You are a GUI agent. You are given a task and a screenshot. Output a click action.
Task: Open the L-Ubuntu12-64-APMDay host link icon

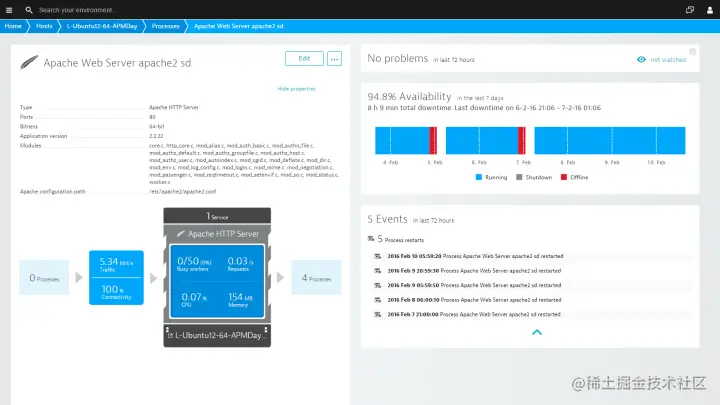[x=170, y=336]
